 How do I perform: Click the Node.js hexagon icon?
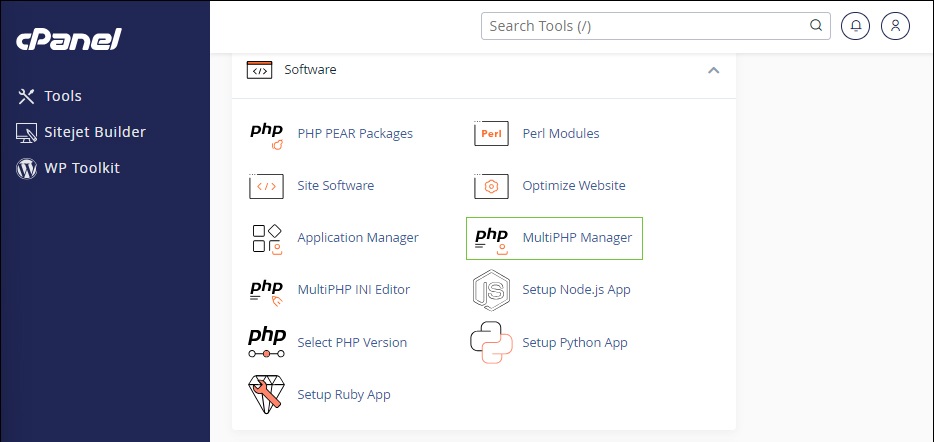[x=491, y=290]
